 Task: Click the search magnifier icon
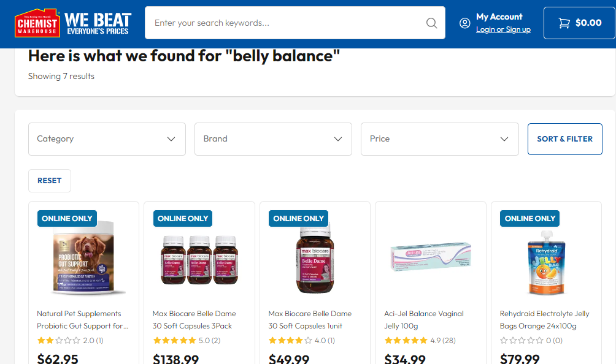[x=431, y=23]
